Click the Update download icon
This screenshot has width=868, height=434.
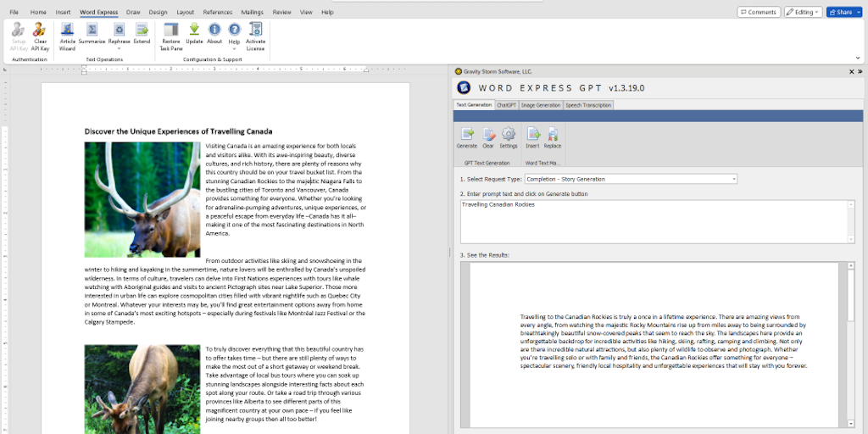coord(194,31)
